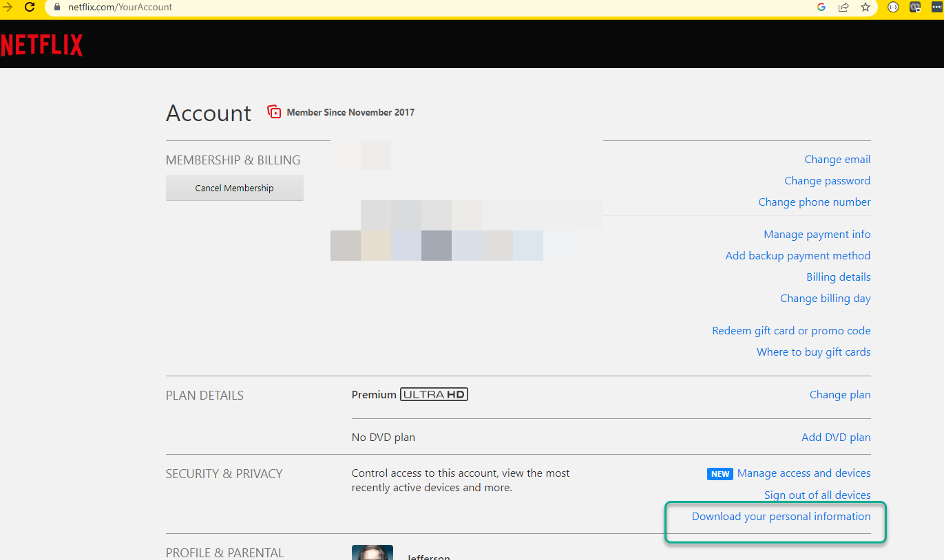The height and width of the screenshot is (560, 944).
Task: Click the No DVD plan text
Action: (384, 438)
